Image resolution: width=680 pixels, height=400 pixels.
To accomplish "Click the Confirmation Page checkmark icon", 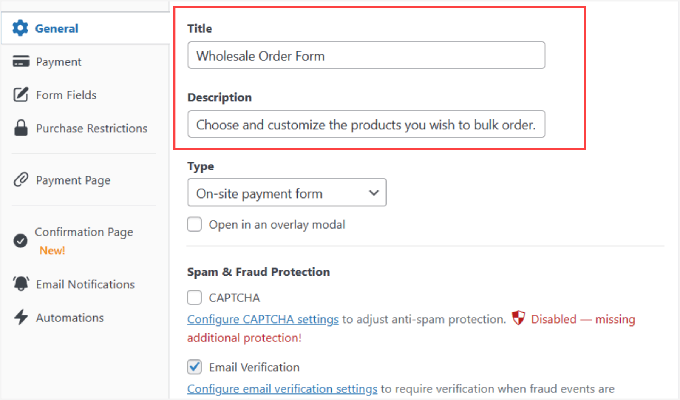I will pos(20,241).
